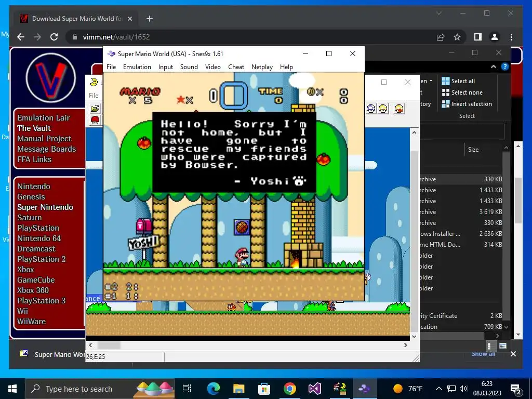
Task: Open the Chrome profile icon
Action: (495, 37)
